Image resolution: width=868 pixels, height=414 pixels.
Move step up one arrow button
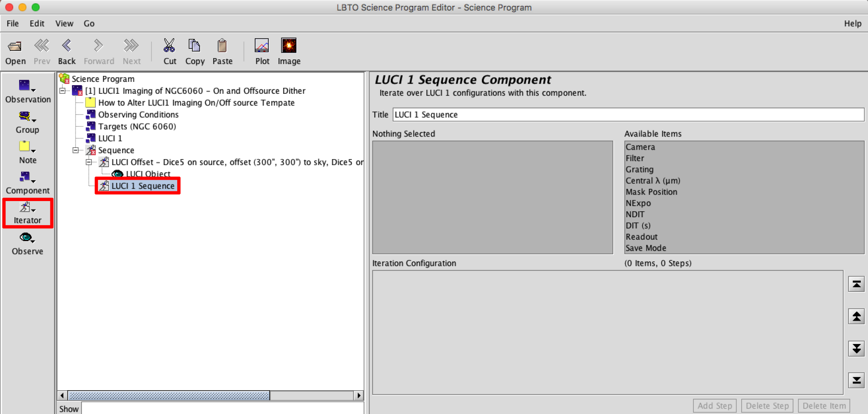pyautogui.click(x=856, y=316)
